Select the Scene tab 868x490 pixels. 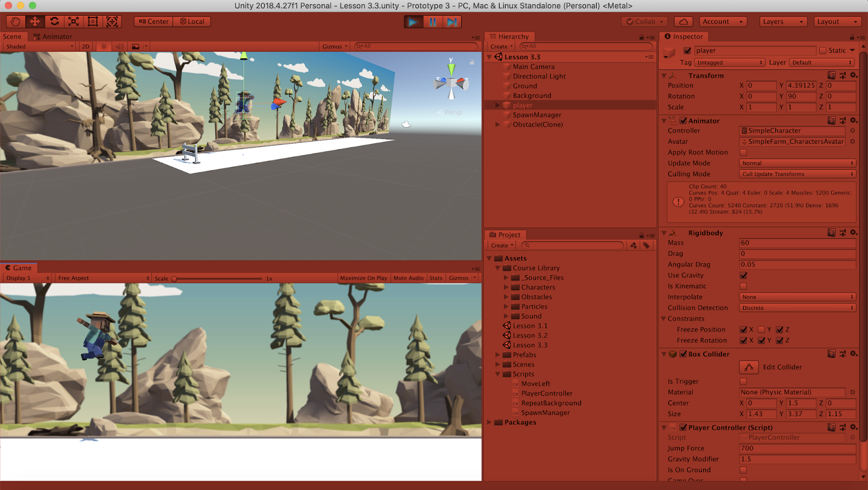[x=12, y=37]
